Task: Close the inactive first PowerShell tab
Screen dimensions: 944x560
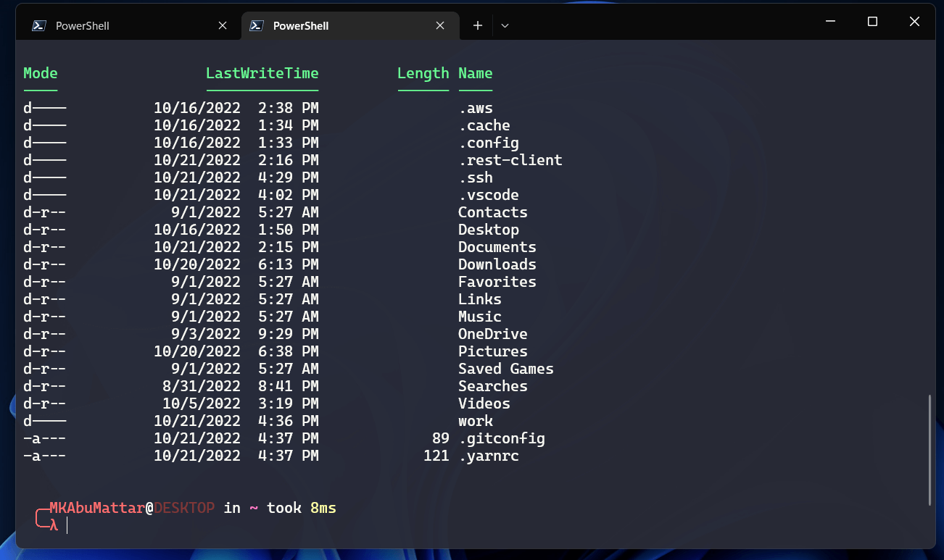Action: [223, 25]
